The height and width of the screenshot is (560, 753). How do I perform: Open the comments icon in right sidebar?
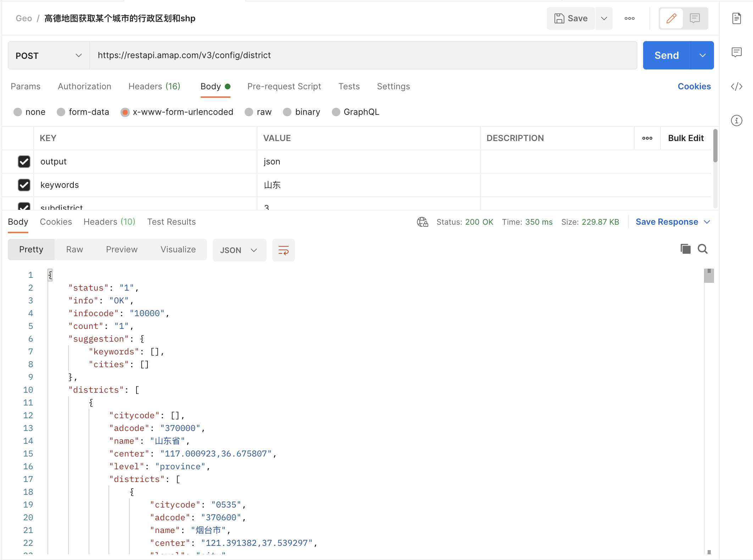[737, 52]
